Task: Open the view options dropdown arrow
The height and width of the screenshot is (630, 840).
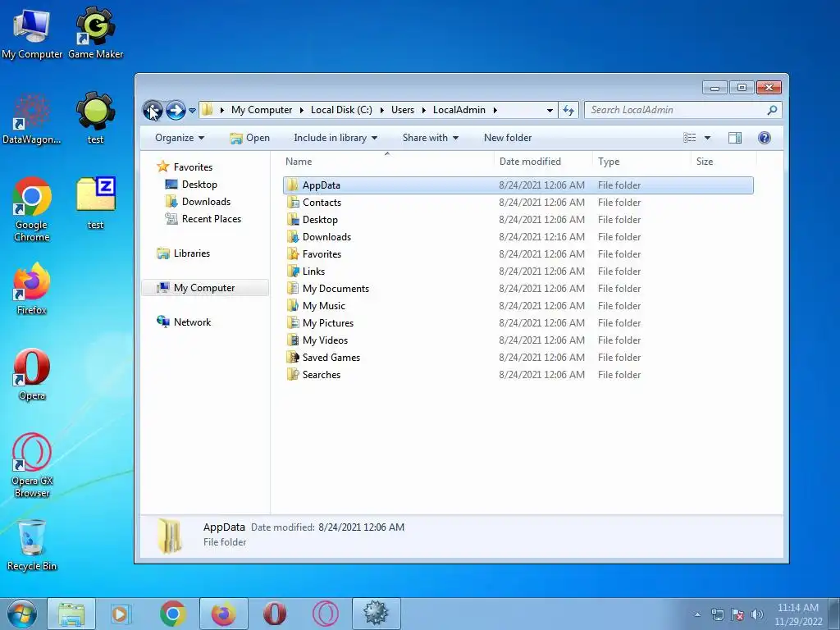Action: [707, 138]
